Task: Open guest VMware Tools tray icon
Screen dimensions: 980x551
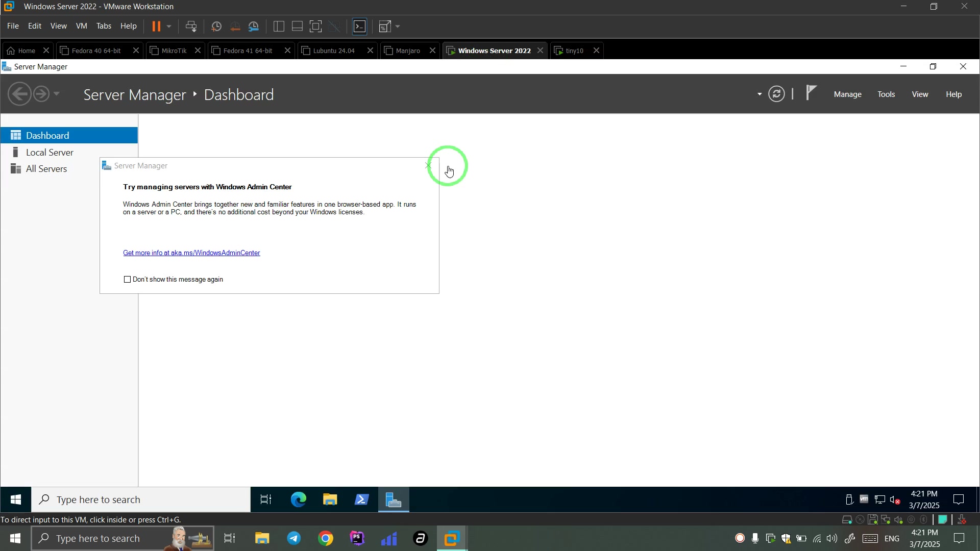Action: pos(864,499)
